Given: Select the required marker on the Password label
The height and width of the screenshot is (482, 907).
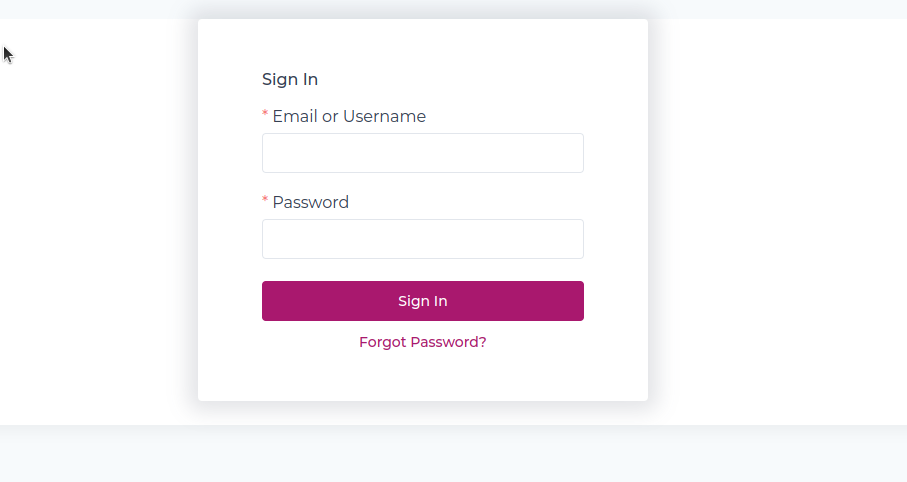Looking at the screenshot, I should point(265,201).
